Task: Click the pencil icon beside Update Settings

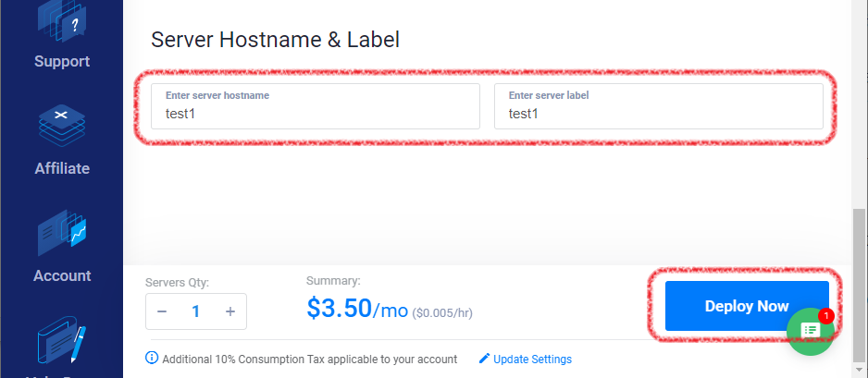Action: (x=484, y=359)
